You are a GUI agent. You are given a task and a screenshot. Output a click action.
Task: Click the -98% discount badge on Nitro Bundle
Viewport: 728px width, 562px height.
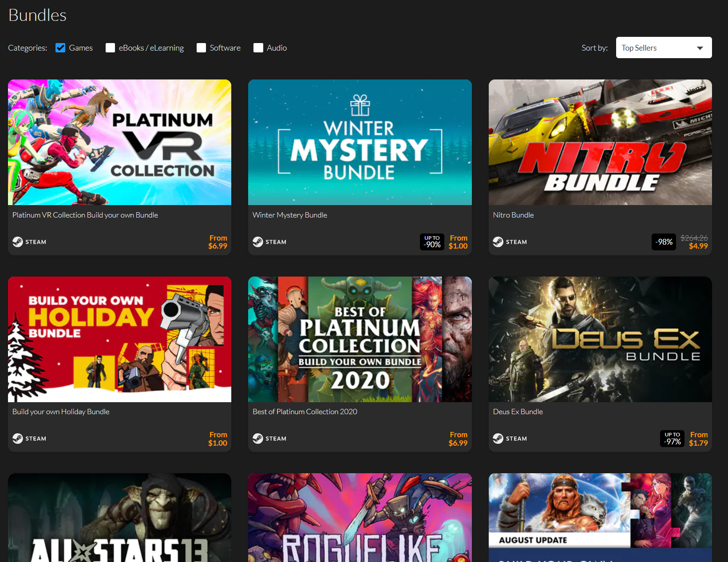(664, 242)
